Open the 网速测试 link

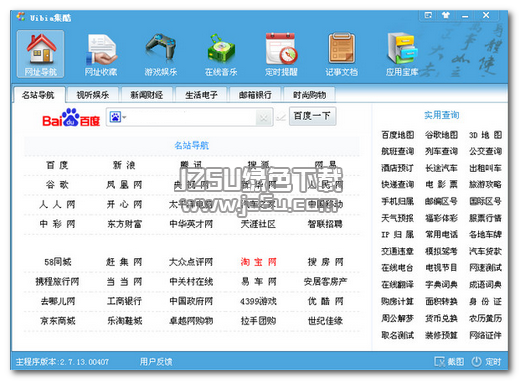click(x=485, y=268)
